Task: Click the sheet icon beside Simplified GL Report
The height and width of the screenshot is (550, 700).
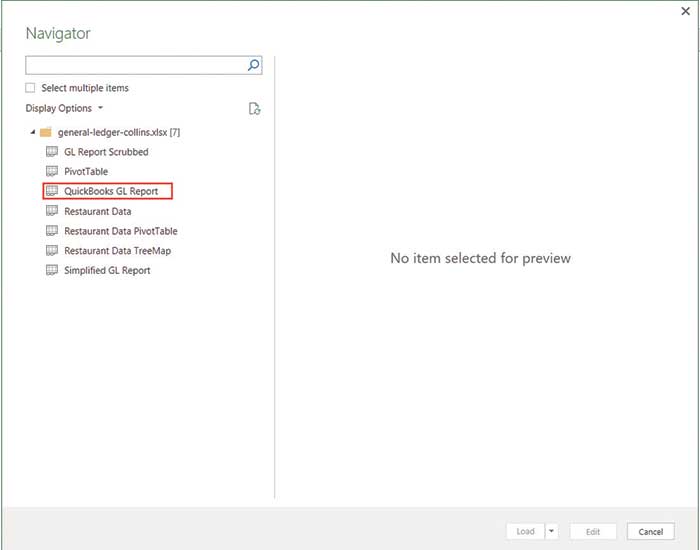Action: [52, 270]
